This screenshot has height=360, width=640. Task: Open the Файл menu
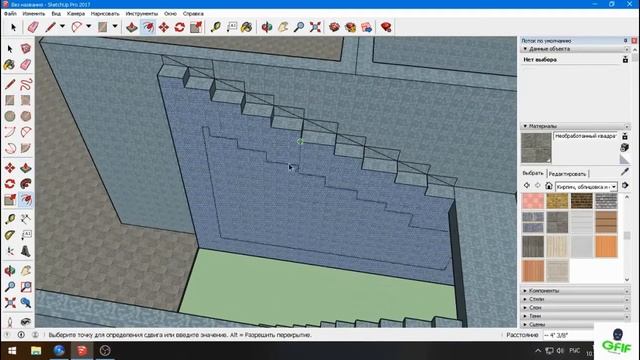tap(10, 13)
